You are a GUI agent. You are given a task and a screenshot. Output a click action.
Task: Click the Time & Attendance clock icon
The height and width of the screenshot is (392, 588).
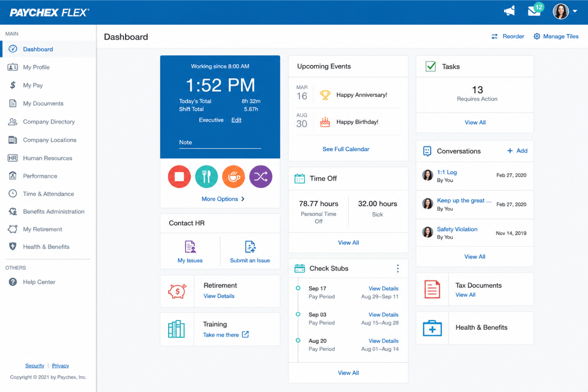tap(13, 193)
